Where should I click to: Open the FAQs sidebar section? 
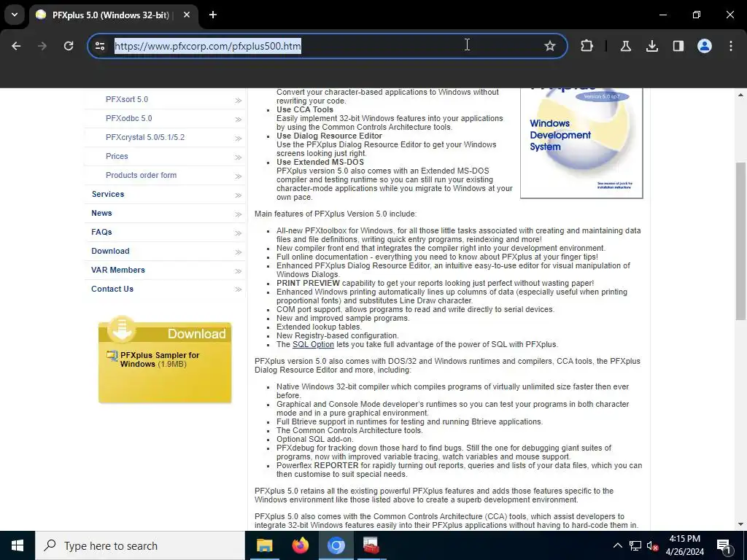coord(101,233)
